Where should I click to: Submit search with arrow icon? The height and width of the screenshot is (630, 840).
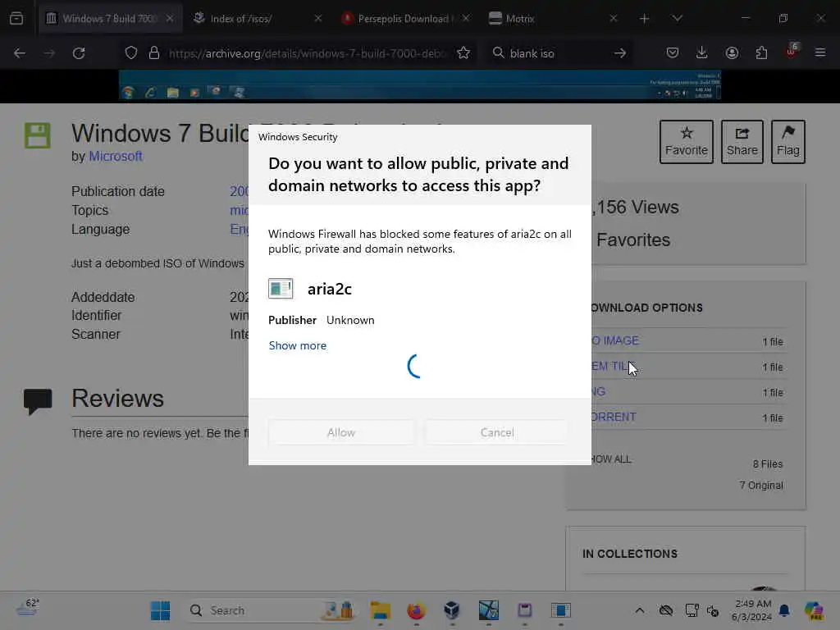click(x=620, y=53)
